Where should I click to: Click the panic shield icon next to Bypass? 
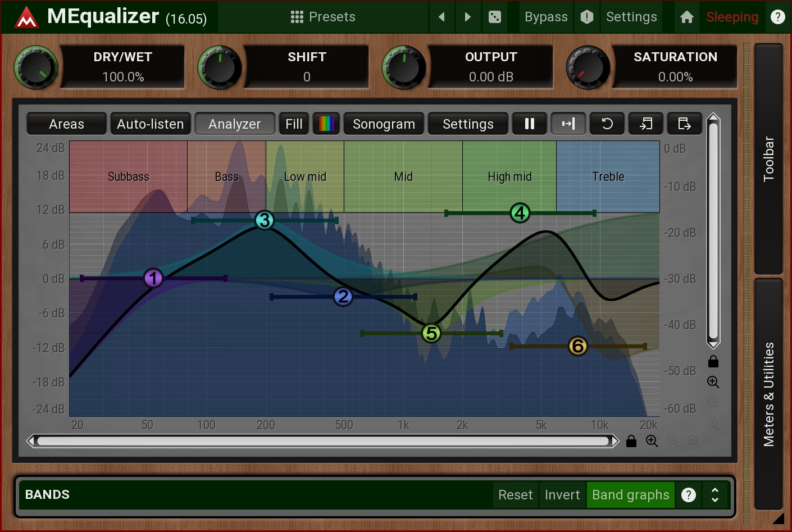click(587, 17)
